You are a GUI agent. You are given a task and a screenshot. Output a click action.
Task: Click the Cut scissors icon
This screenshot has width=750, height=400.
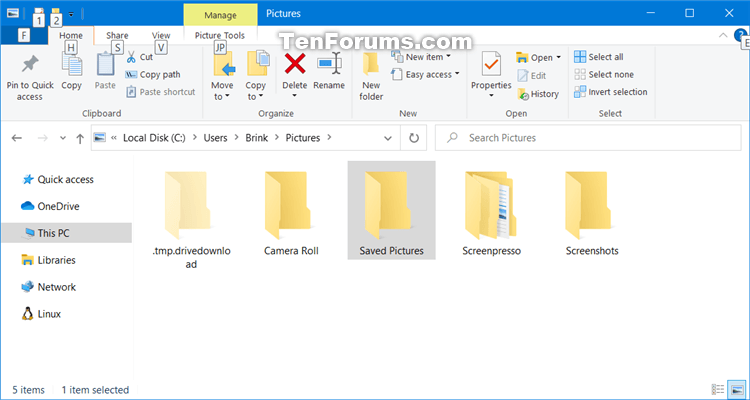coord(131,57)
